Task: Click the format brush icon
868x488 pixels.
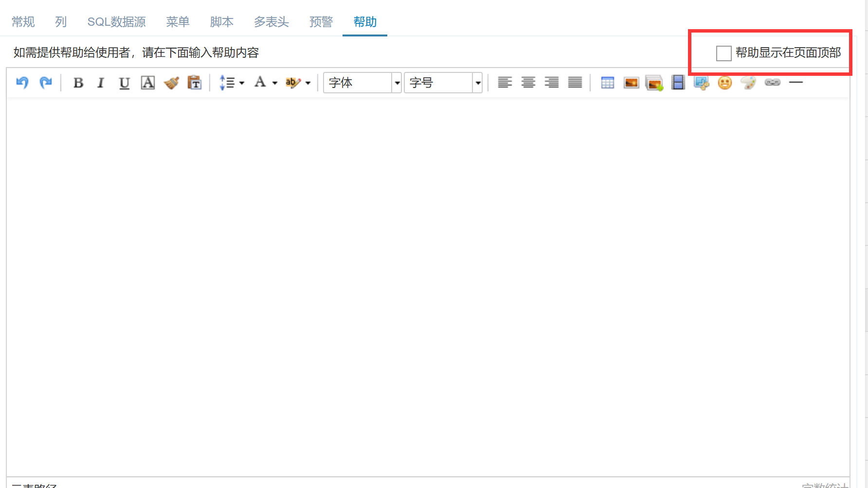Action: (171, 83)
